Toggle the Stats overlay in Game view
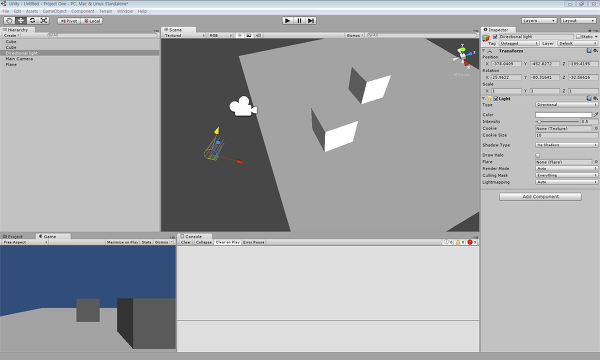This screenshot has width=600, height=360. pyautogui.click(x=146, y=242)
